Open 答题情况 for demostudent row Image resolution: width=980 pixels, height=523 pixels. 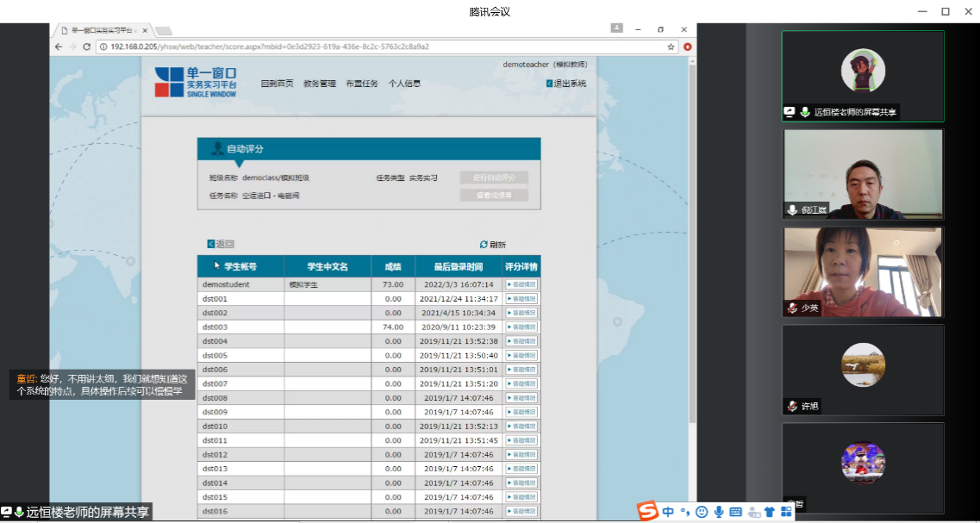pyautogui.click(x=521, y=284)
